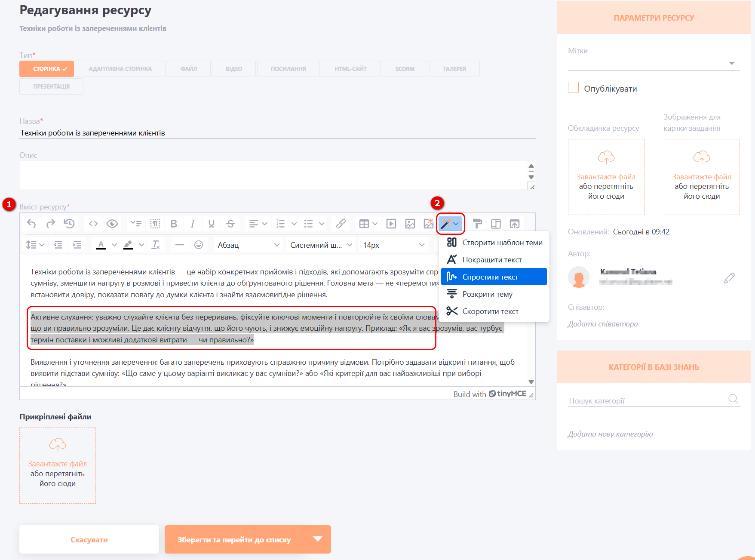Click the Пошук категорії search field
Screen dimensions: 755x560
pos(648,400)
